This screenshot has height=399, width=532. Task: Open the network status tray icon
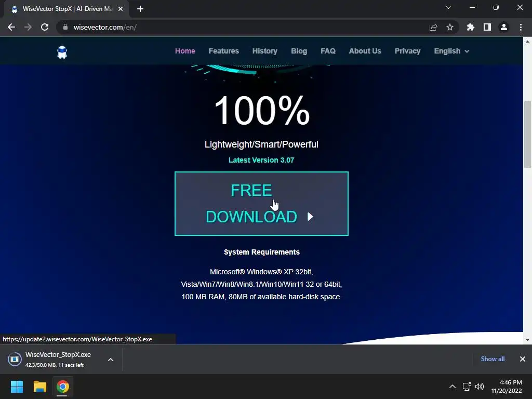pyautogui.click(x=467, y=387)
